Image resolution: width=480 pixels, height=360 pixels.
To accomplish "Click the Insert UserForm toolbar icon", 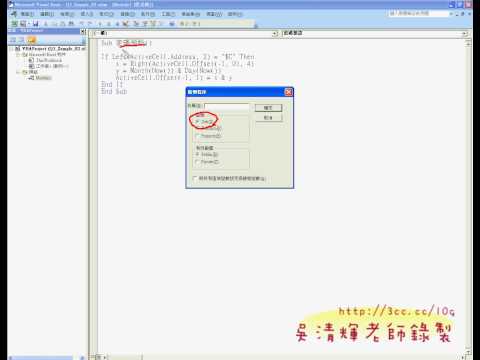I will [23, 24].
